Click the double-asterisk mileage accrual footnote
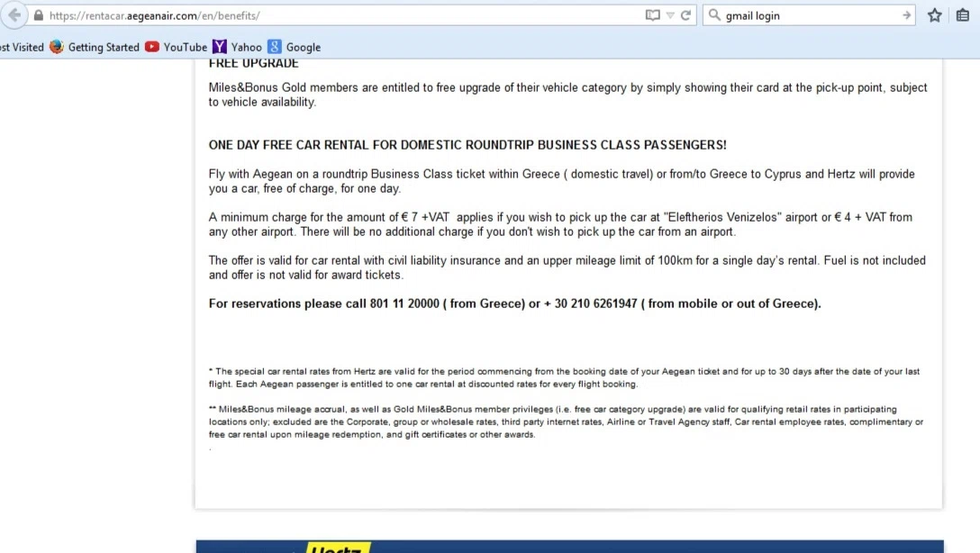The image size is (980, 553). coord(567,422)
